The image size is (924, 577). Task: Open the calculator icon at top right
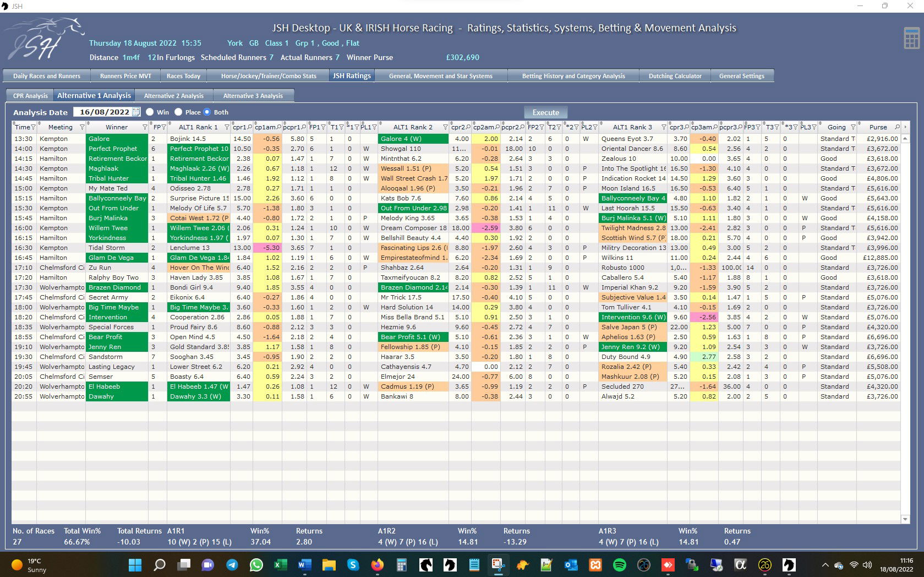911,38
